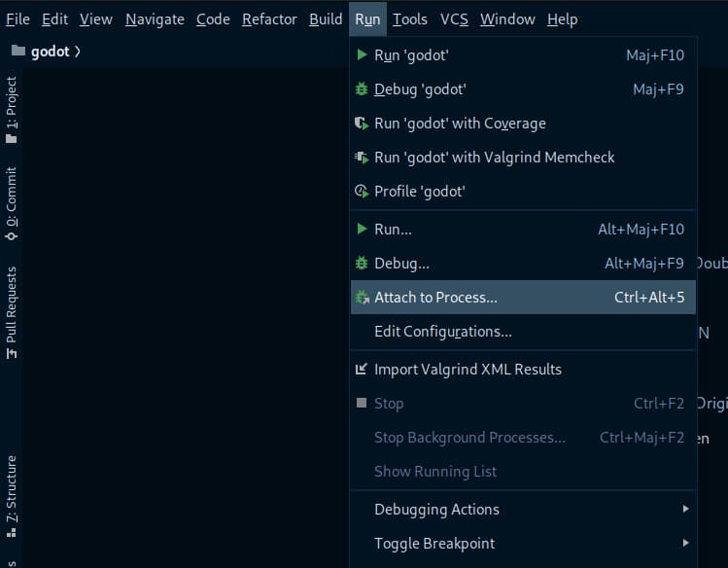Click the godot breadcrumb label
The height and width of the screenshot is (568, 728).
pos(51,52)
